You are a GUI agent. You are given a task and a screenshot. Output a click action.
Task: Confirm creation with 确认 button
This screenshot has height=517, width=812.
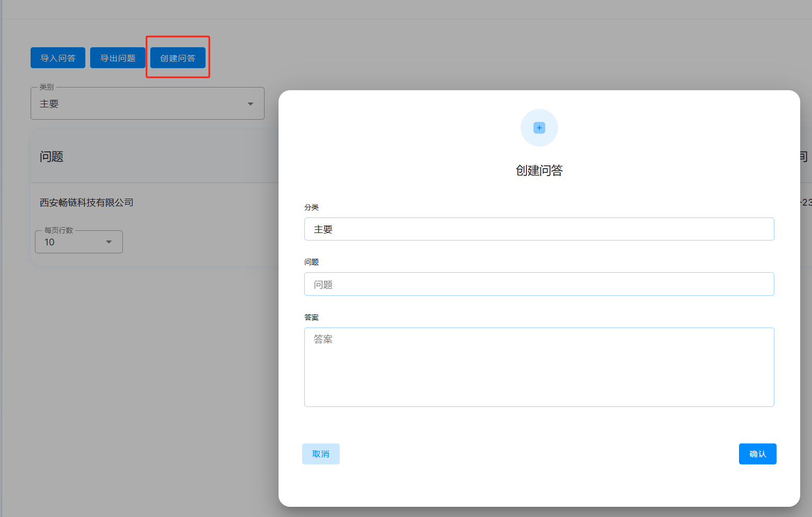coord(757,454)
